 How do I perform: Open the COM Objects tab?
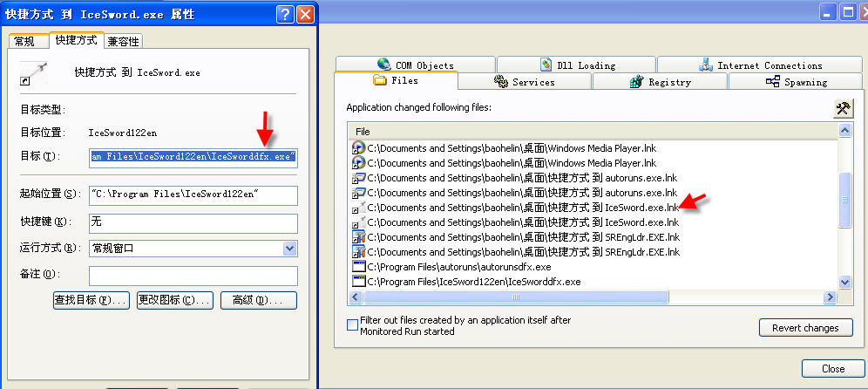[x=415, y=65]
